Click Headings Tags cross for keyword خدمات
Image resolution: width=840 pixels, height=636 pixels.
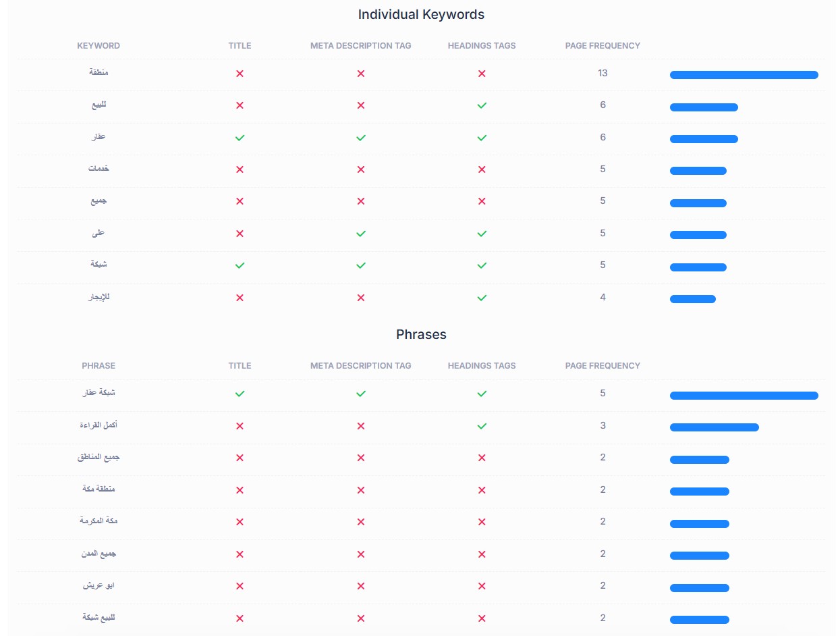coord(482,169)
